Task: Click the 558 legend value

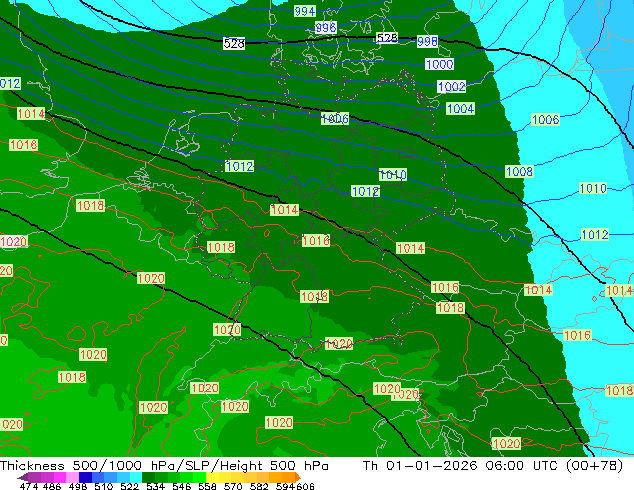Action: (x=207, y=486)
